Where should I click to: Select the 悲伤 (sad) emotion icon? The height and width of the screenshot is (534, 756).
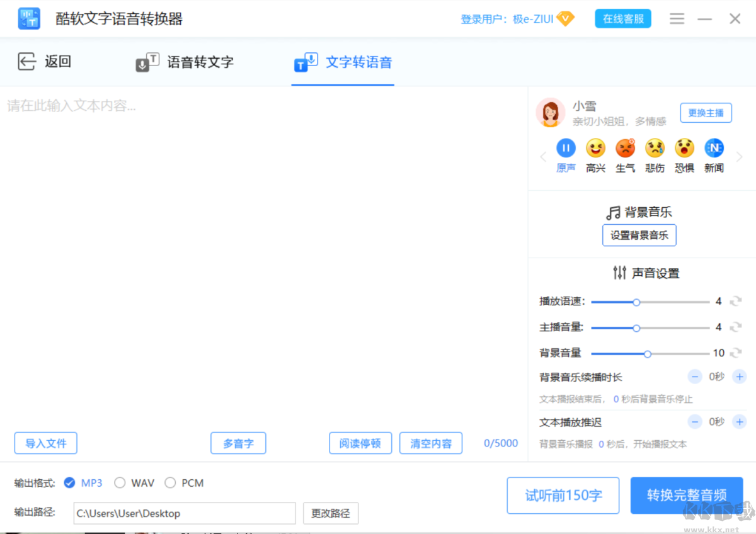(x=655, y=148)
